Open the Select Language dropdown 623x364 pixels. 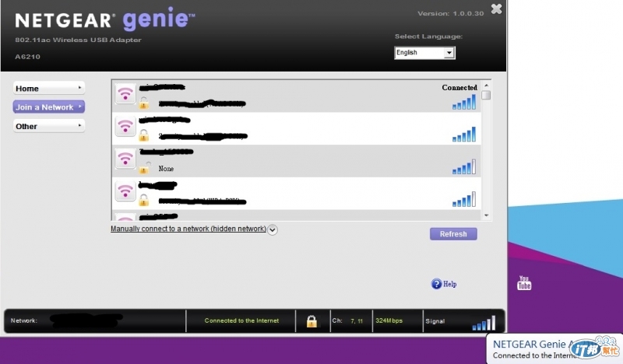coord(424,52)
